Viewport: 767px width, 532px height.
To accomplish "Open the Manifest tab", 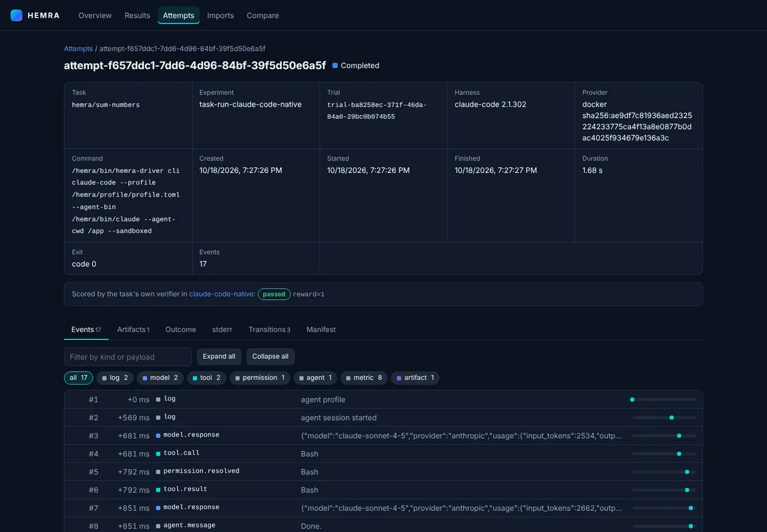I will point(321,330).
